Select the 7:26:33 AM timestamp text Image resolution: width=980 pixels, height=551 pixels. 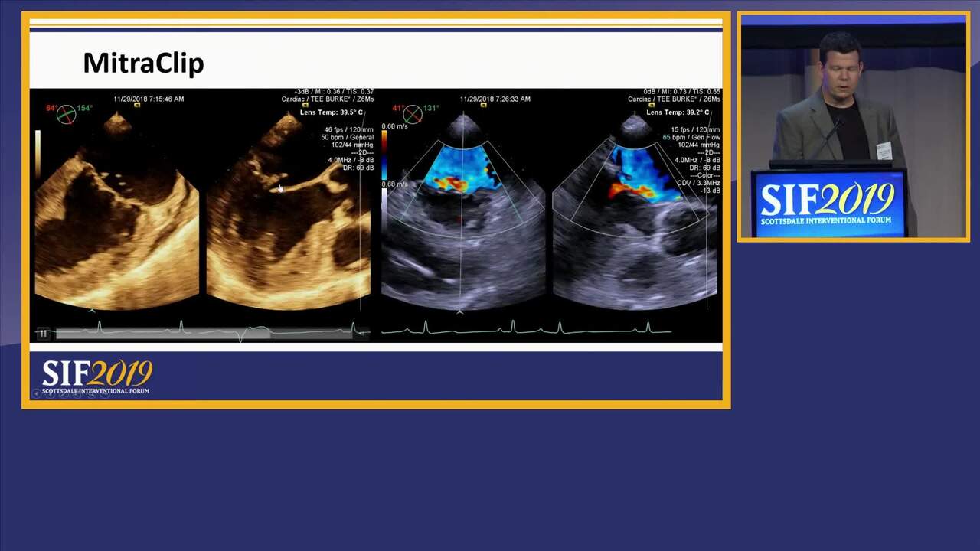(x=495, y=99)
